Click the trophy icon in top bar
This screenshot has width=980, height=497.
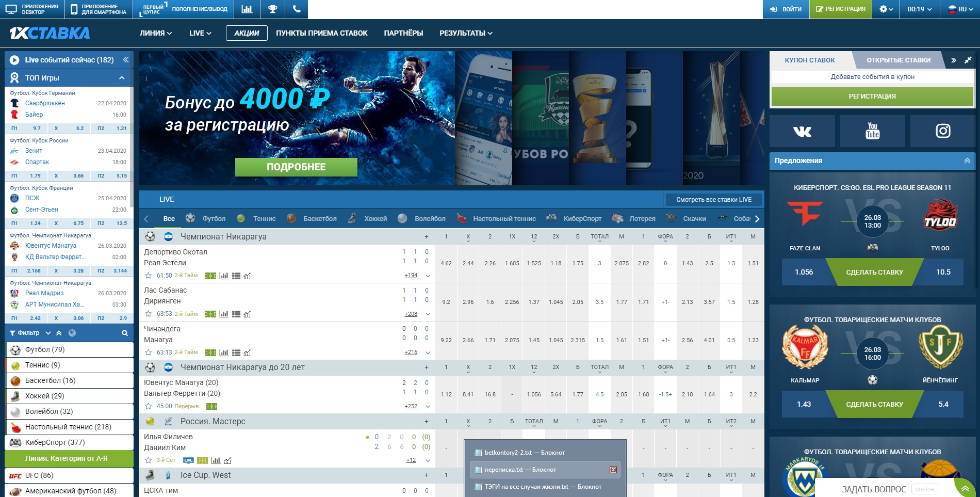pyautogui.click(x=272, y=9)
